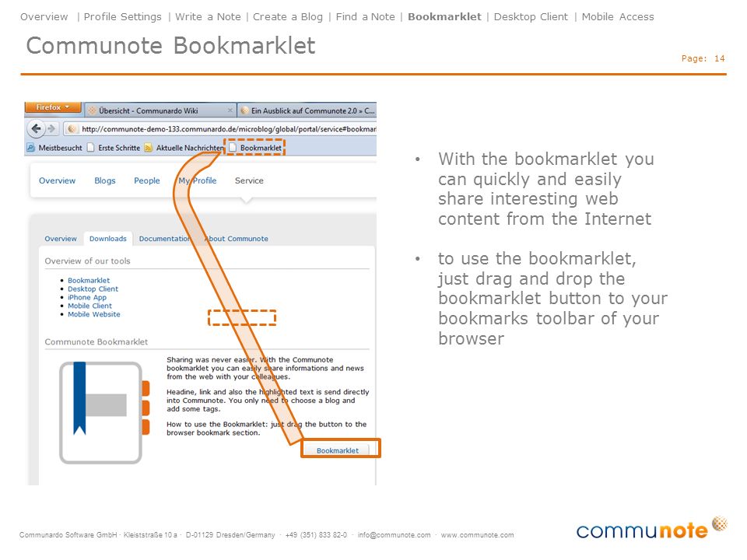
Task: Open People in Communote main navigation
Action: click(147, 180)
